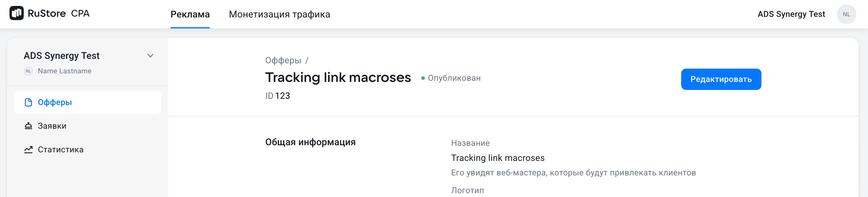868x197 pixels.
Task: Click the NL avatar beside Name Lastname
Action: [28, 71]
